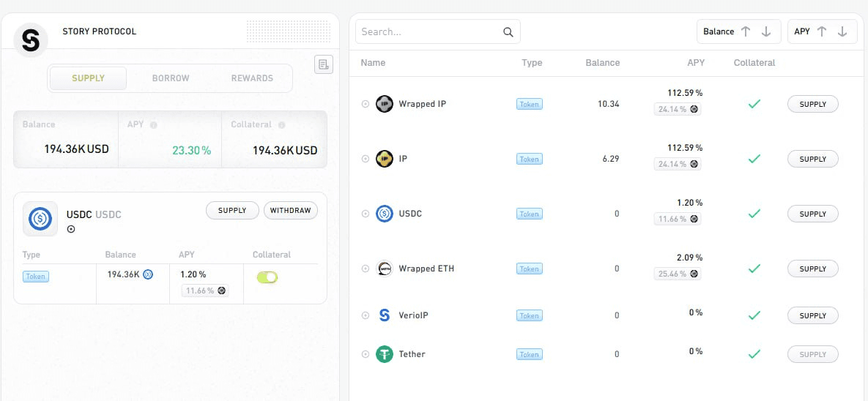Click the Tether token icon
Image resolution: width=868 pixels, height=401 pixels.
[x=384, y=354]
